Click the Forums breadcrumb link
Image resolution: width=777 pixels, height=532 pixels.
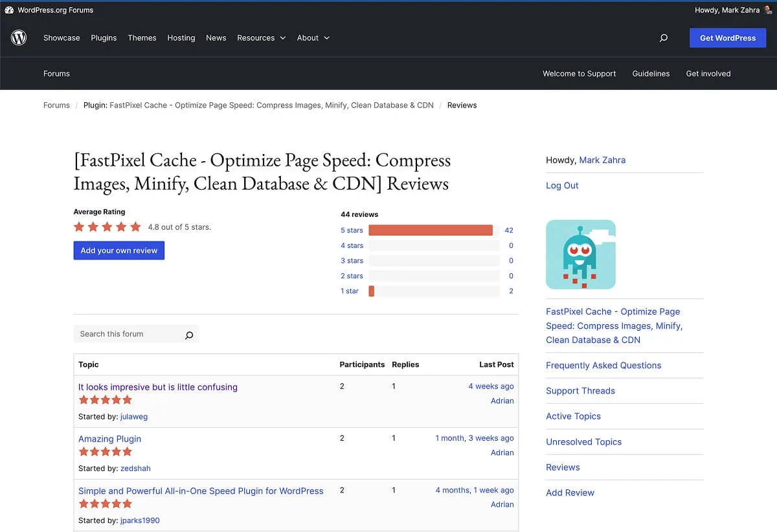point(56,105)
